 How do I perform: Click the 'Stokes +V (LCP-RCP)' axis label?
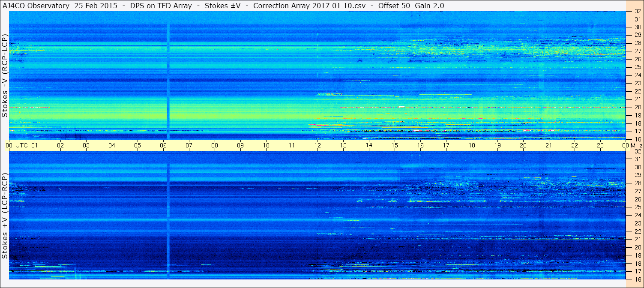point(5,216)
